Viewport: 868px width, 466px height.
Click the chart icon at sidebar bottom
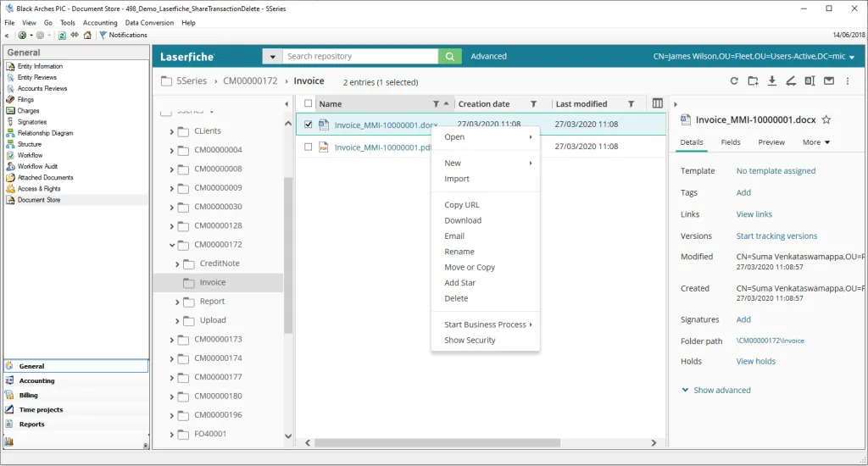tap(8, 441)
